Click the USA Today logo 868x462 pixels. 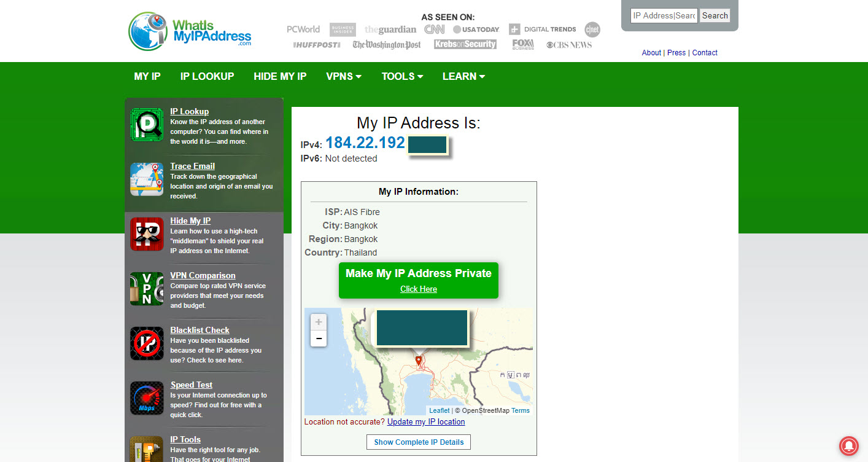click(476, 29)
